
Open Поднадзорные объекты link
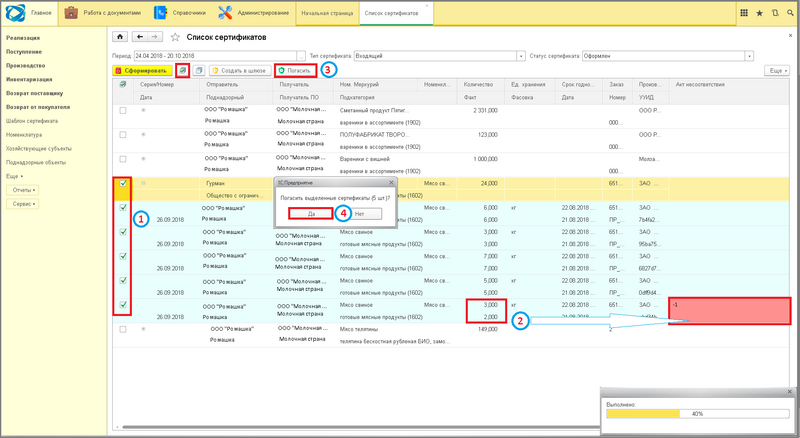(36, 162)
